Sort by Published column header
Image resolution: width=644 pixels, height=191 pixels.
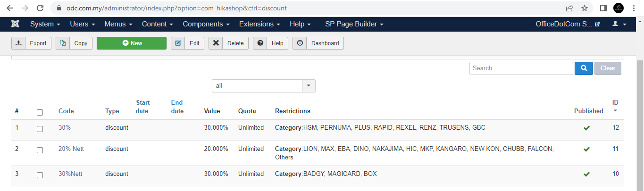[x=589, y=111]
